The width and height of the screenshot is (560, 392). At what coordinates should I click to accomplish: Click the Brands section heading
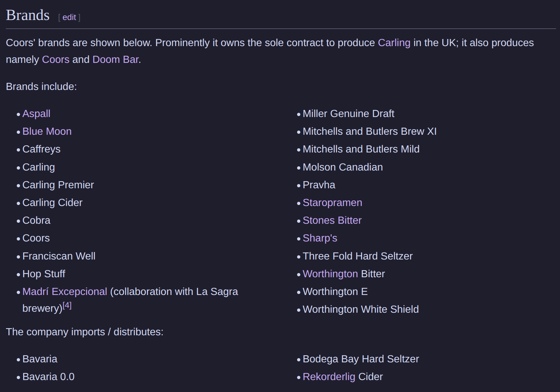(x=28, y=15)
